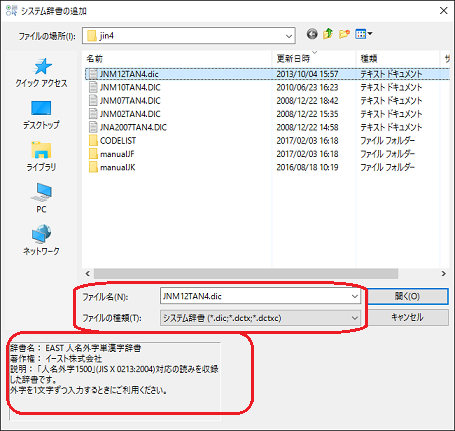Click the horizontal scrollbar right arrow
This screenshot has width=455, height=431.
(443, 274)
